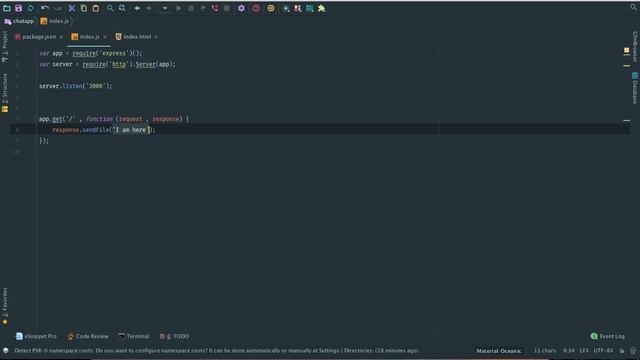Open the Event Log
The width and height of the screenshot is (640, 360).
pos(608,336)
